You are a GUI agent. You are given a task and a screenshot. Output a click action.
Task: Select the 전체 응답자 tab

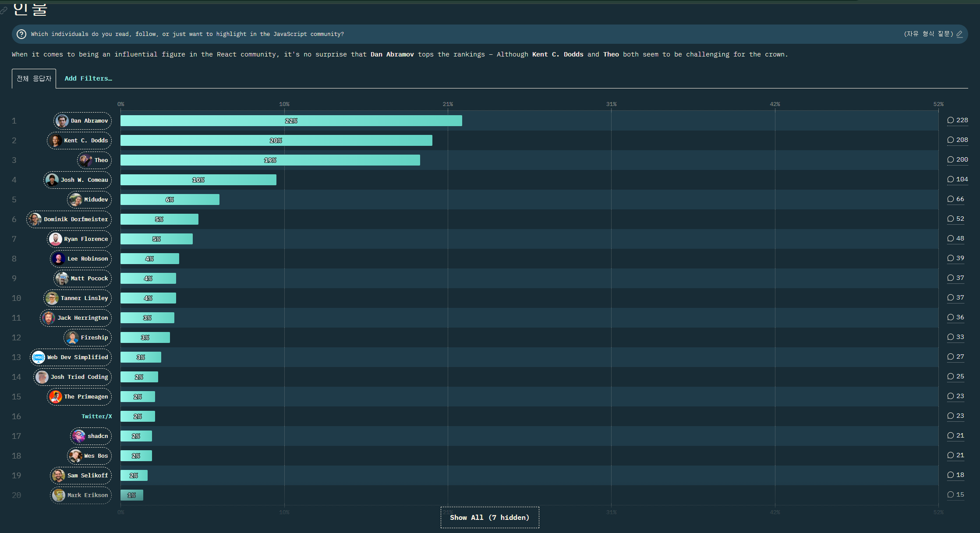34,79
